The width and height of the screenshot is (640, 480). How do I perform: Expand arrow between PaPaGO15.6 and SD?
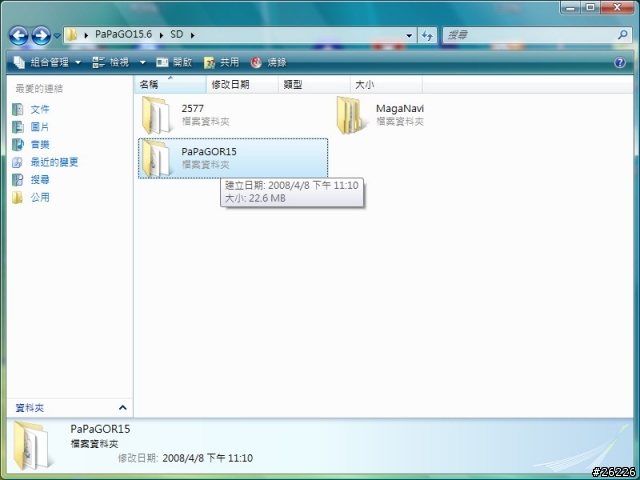point(162,35)
